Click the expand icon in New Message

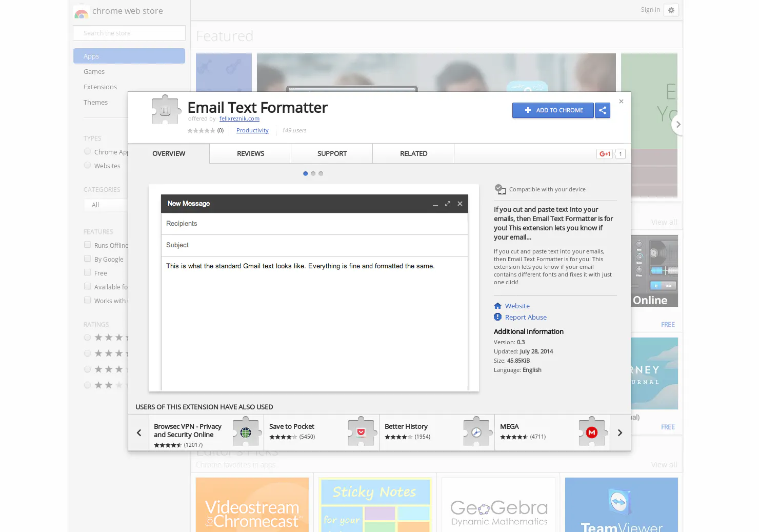(448, 204)
